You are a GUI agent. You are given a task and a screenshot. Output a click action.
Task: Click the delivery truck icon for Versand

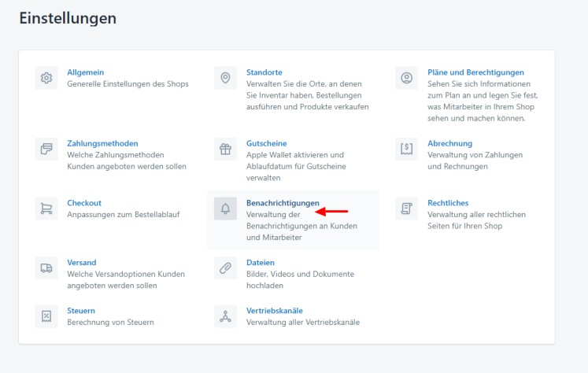click(x=46, y=268)
